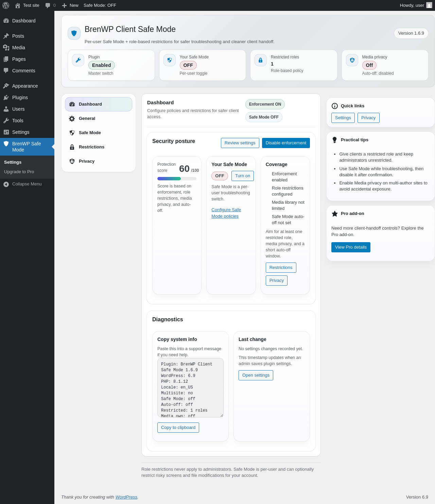Click the gauge icon for WordPress Dashboard menu

(6, 21)
